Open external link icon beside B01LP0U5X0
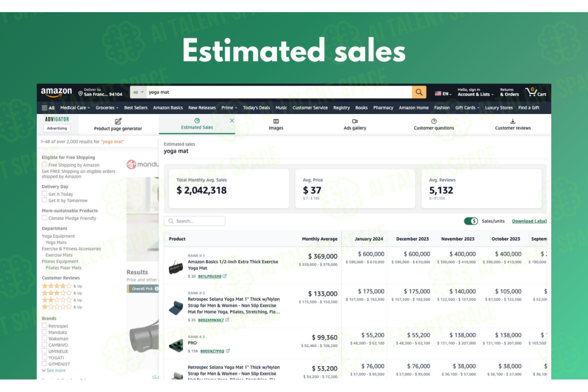The height and width of the screenshot is (392, 588). pos(225,276)
